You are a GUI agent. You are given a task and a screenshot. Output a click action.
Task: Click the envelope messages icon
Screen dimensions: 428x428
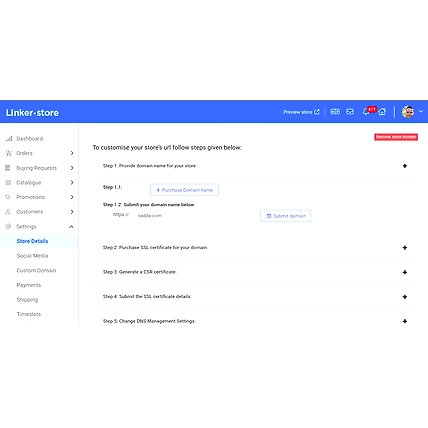click(x=350, y=112)
